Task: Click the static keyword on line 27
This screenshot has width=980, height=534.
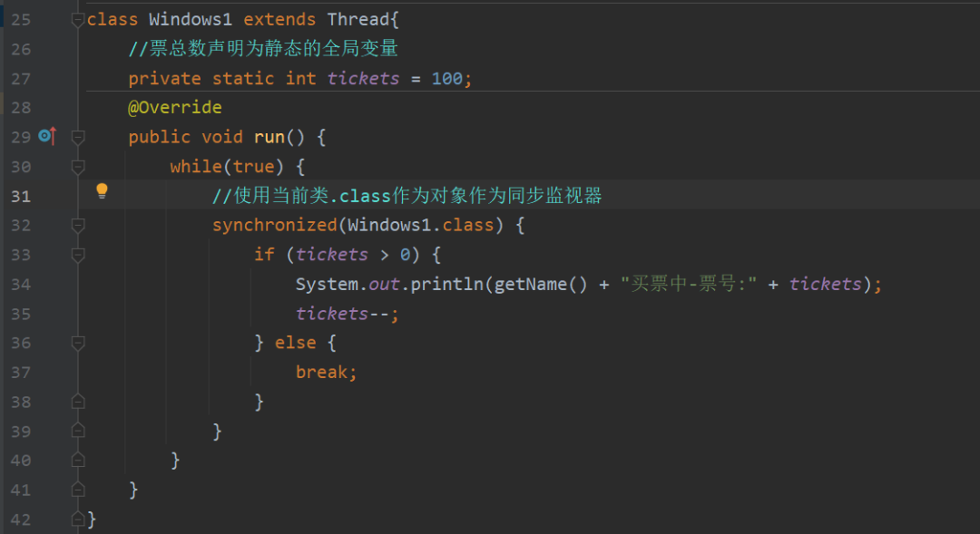Action: point(243,79)
